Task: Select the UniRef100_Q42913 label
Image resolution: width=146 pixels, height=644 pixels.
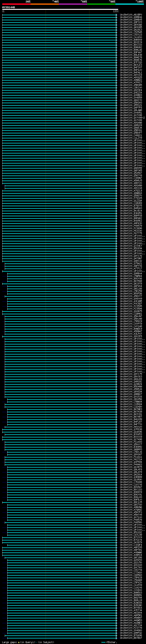Action: click(x=131, y=30)
